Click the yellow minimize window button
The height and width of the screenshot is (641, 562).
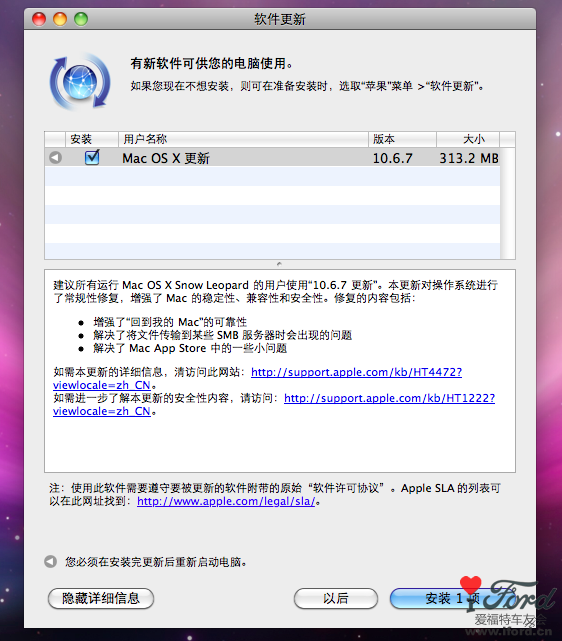[x=60, y=19]
